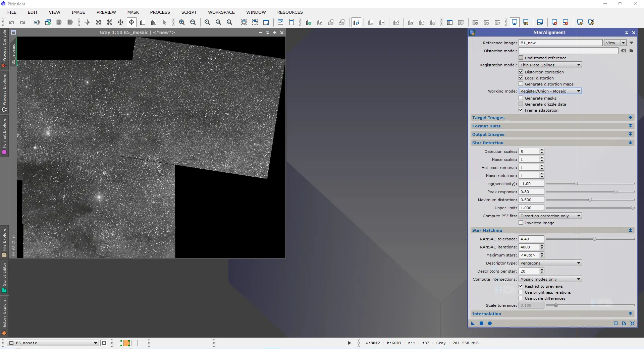Click the dashed-frame selection icon in the toolbar
This screenshot has height=349, width=644.
point(244,22)
